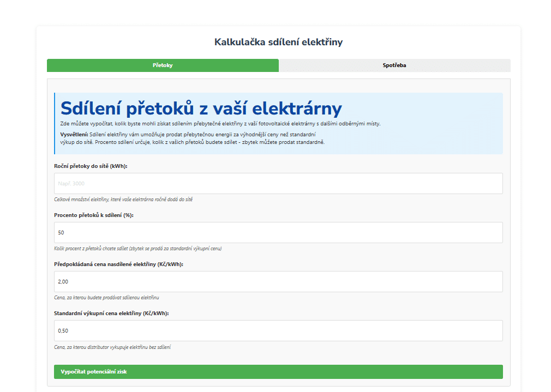Image resolution: width=551 pixels, height=392 pixels.
Task: Click hint Celkové množství elektřiny
Action: pyautogui.click(x=123, y=200)
